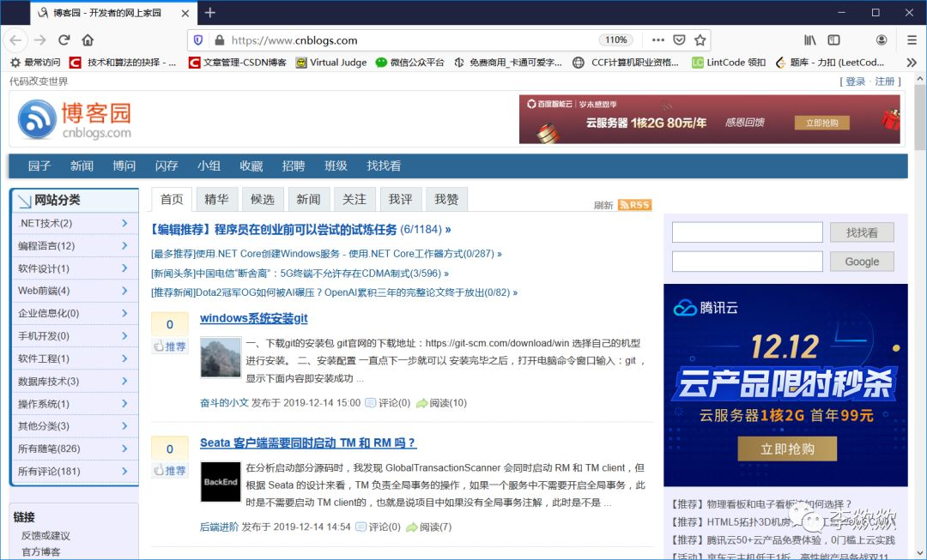Reload the page with the refresh icon
Image resolution: width=927 pixels, height=560 pixels.
coord(64,40)
